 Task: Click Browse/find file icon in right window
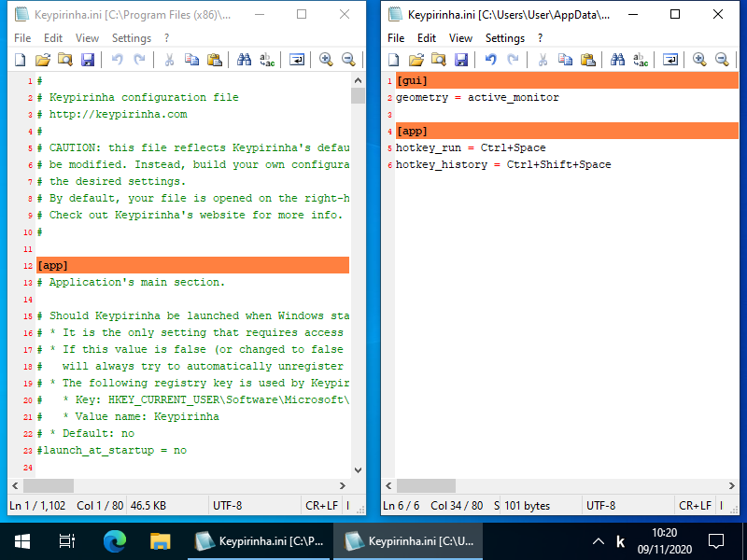tap(439, 60)
